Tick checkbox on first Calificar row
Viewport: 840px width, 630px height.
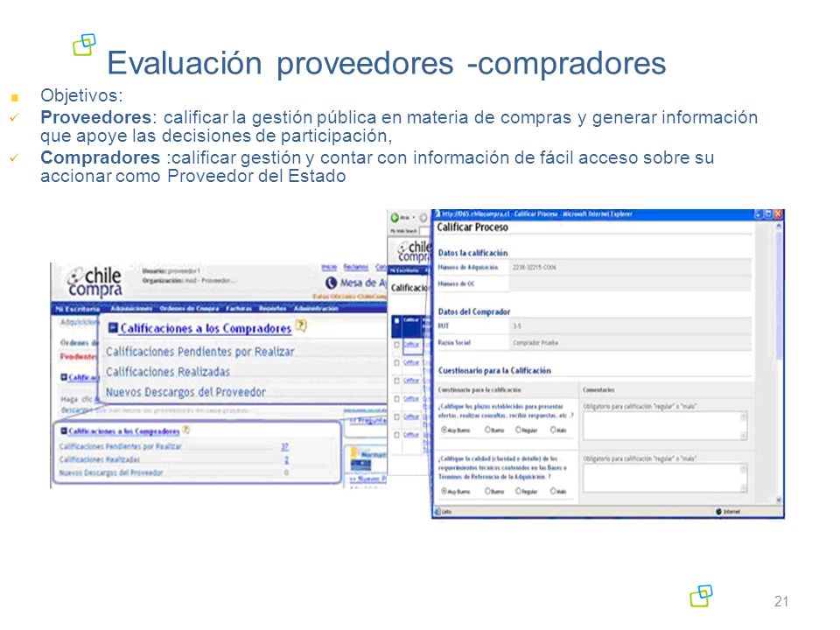coord(397,345)
